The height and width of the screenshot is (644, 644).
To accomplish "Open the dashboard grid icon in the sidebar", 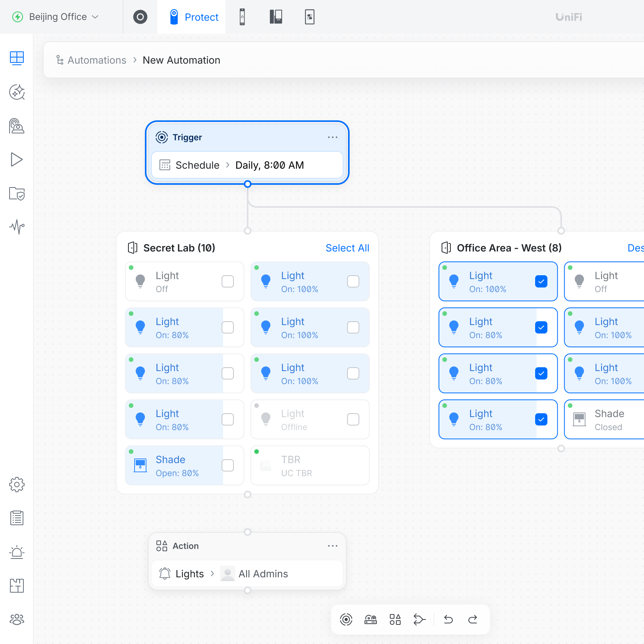I will pyautogui.click(x=17, y=58).
